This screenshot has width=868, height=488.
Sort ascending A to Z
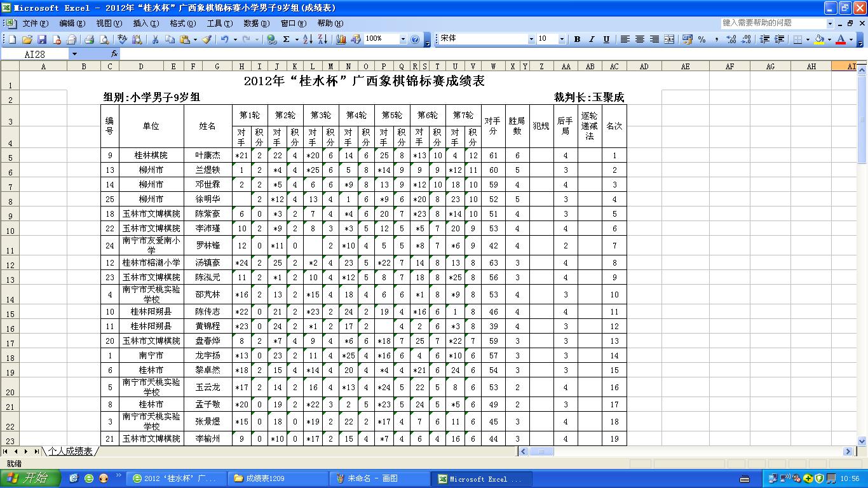point(308,39)
